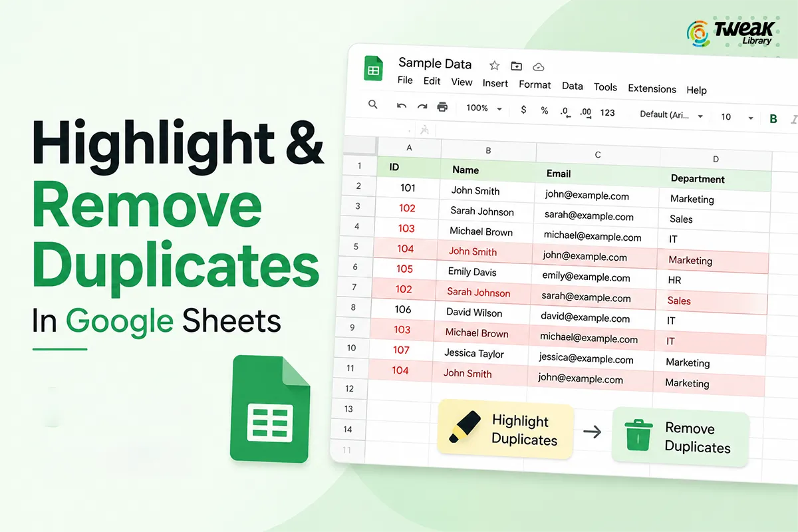798x532 pixels.
Task: Click the yellow highlighter marker icon
Action: click(465, 427)
